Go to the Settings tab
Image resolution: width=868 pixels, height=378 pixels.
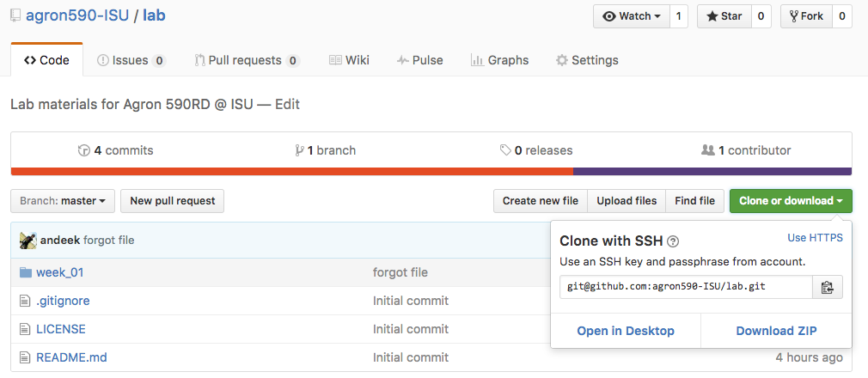587,60
